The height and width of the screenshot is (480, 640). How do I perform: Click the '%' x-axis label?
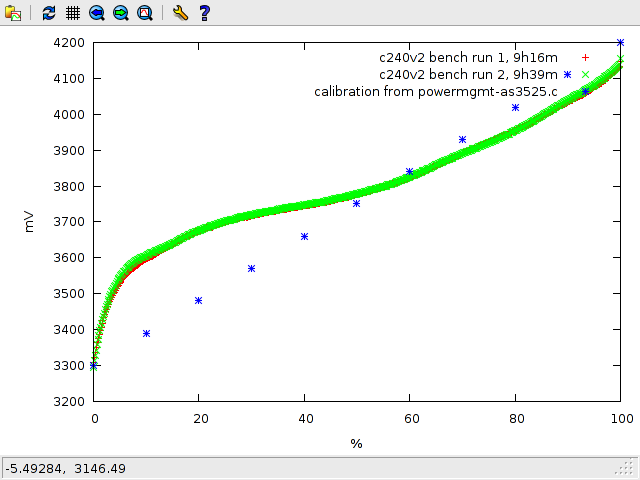click(356, 443)
